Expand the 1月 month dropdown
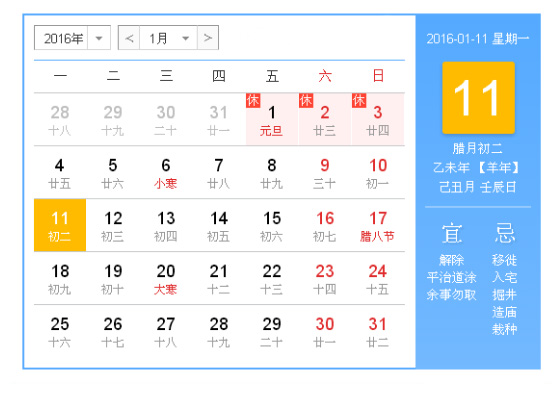 point(169,38)
